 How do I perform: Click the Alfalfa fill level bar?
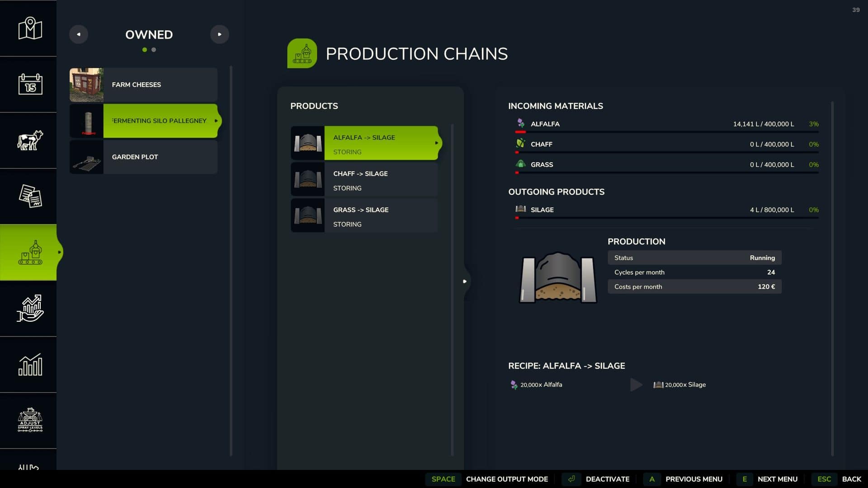click(666, 132)
